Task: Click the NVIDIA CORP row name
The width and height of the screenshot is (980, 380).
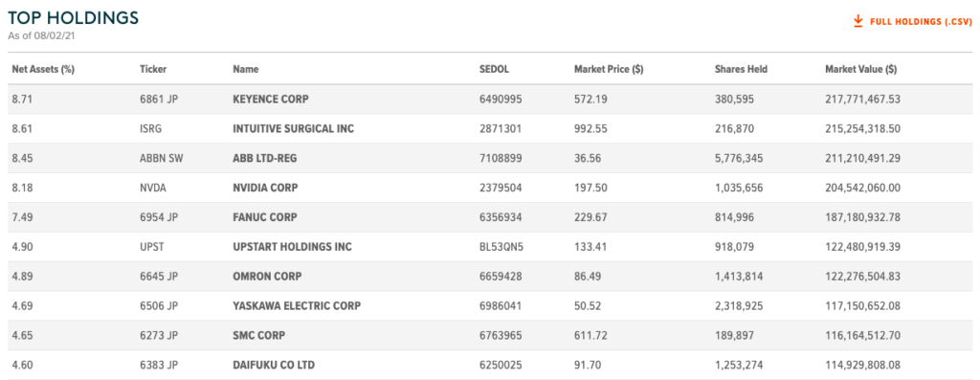Action: 265,188
